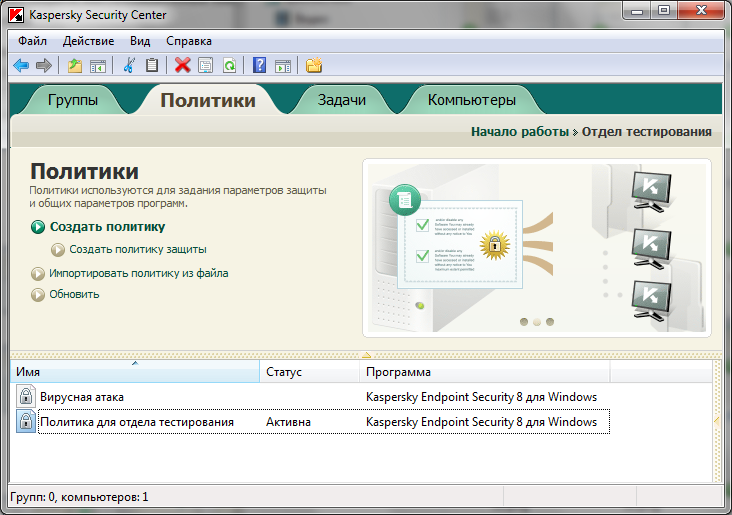Refresh the view with the green arrow icon
Screen dimensions: 732x515
point(229,66)
